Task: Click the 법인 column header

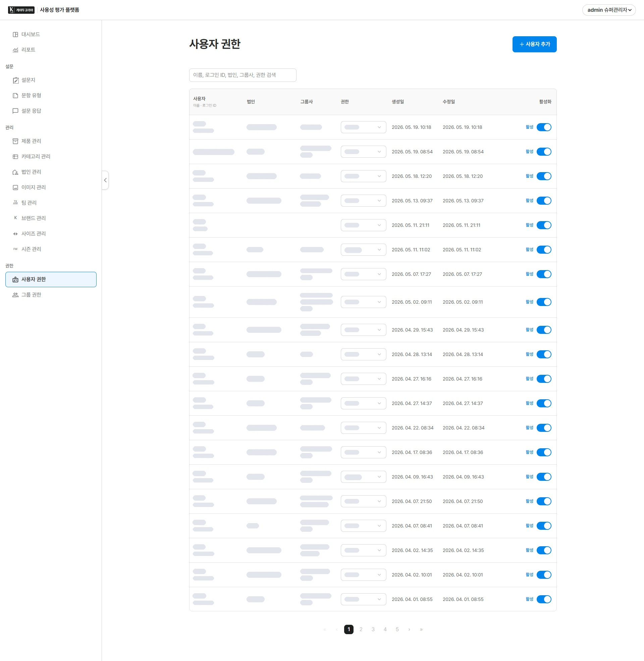Action: tap(251, 102)
